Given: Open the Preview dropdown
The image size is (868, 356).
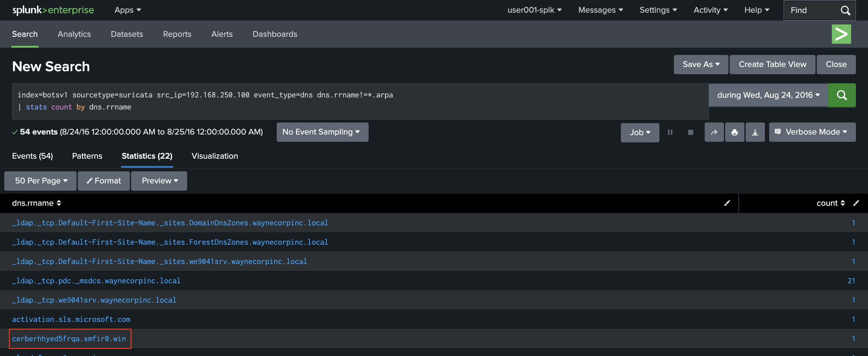Looking at the screenshot, I should [159, 181].
